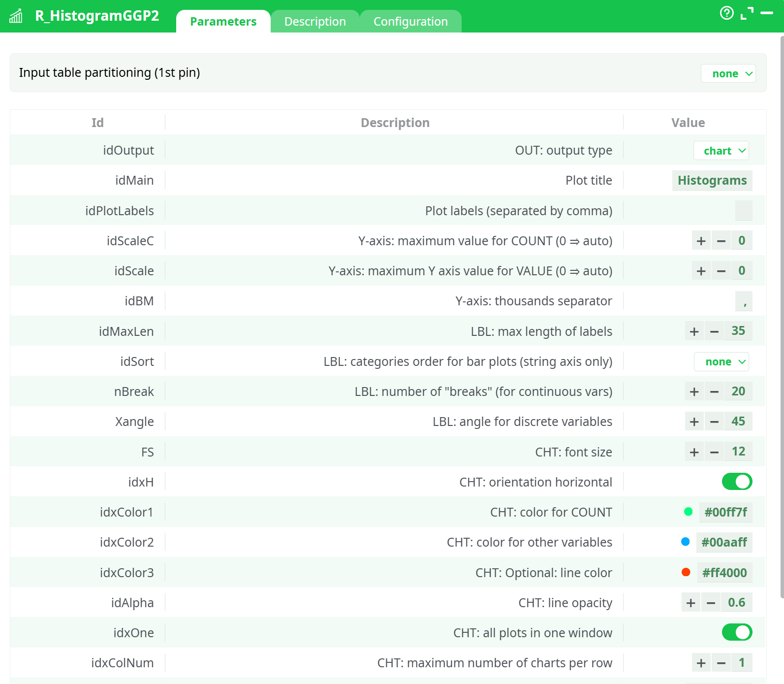Click the Xangle value field showing 45

[x=738, y=422]
